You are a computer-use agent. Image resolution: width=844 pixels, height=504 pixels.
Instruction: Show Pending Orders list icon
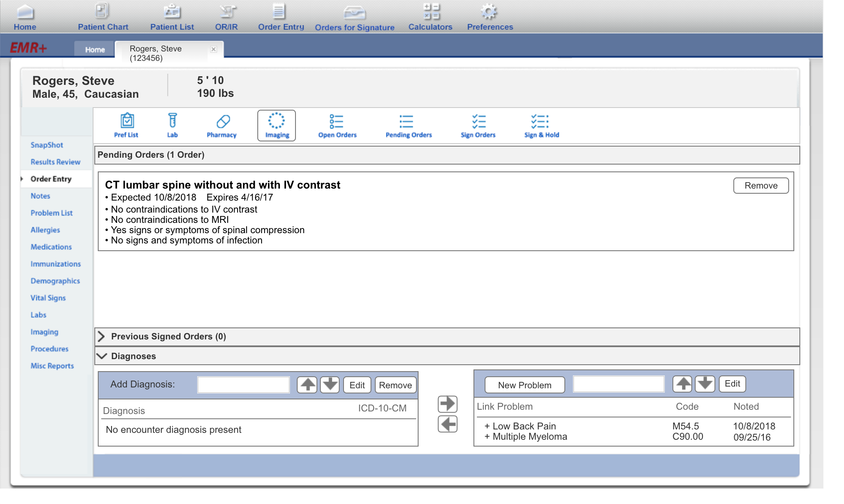click(x=408, y=125)
